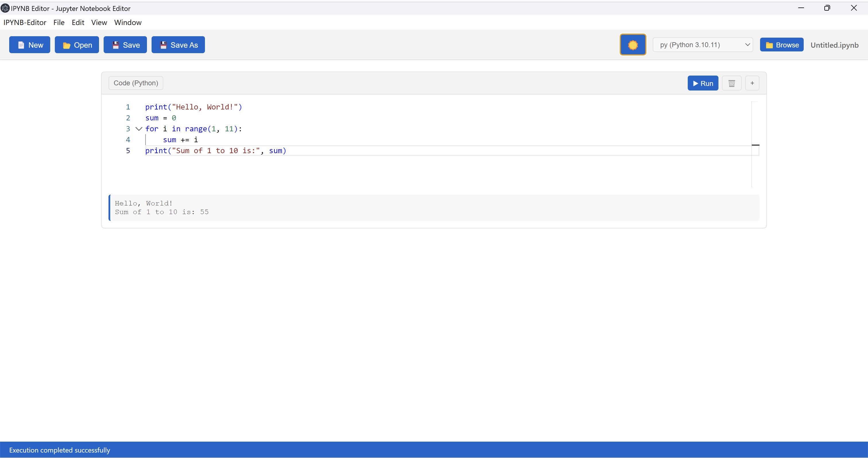Image resolution: width=868 pixels, height=458 pixels.
Task: Delete the cell with the trash icon
Action: point(732,83)
